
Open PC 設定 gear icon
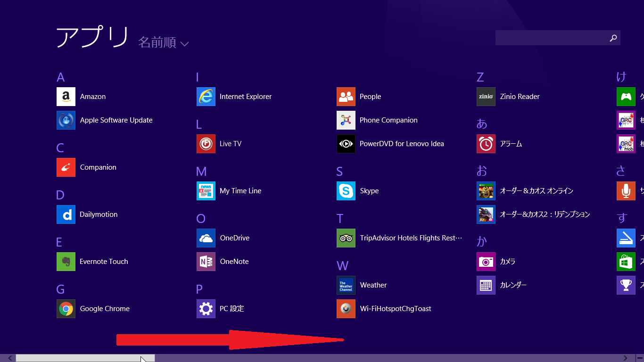tap(206, 309)
